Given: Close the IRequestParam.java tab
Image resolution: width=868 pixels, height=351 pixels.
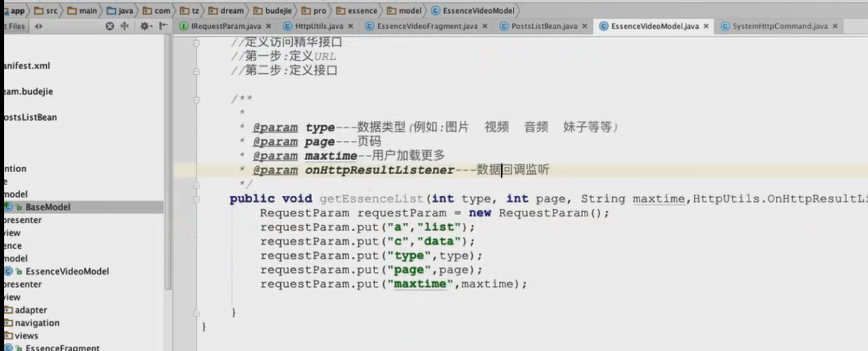Looking at the screenshot, I should pyautogui.click(x=269, y=26).
